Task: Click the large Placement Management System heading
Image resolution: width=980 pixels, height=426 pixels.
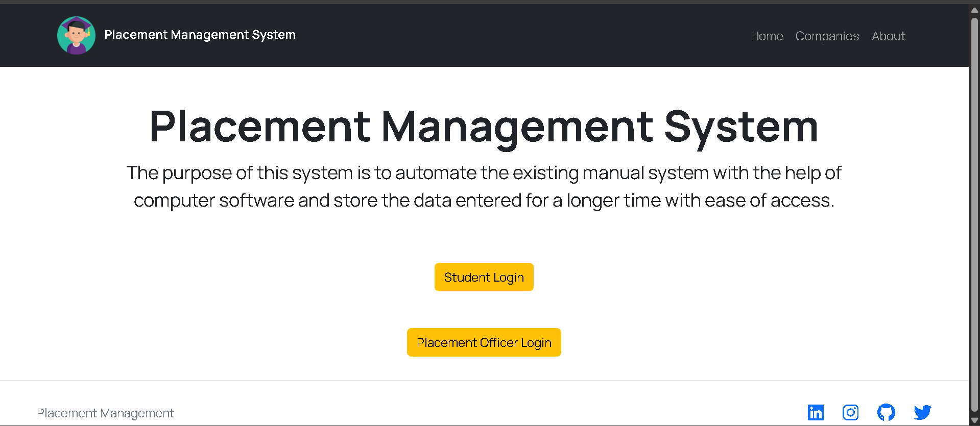Action: coord(484,127)
